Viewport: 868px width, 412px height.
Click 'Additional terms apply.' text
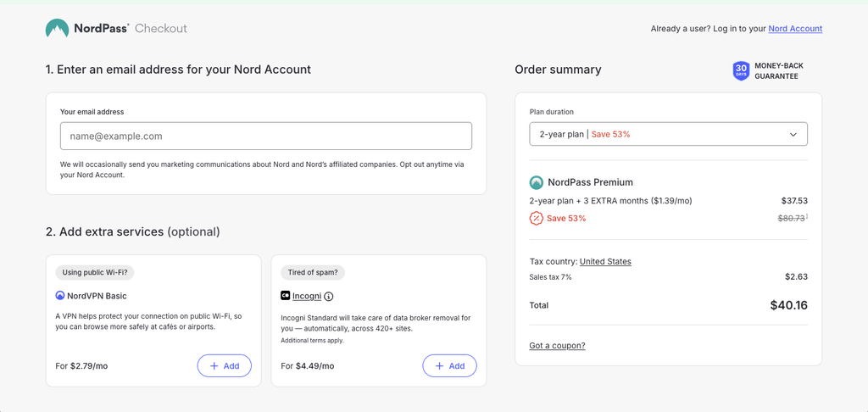[312, 341]
